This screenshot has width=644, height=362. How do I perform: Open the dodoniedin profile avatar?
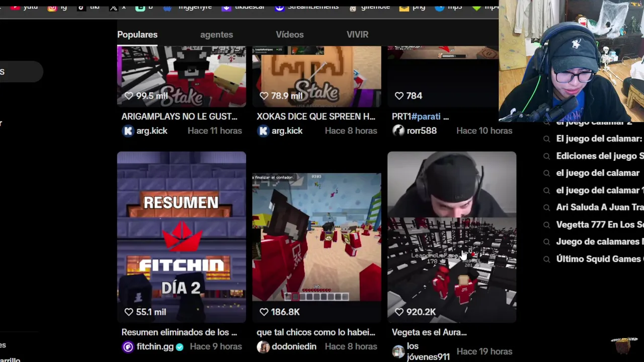pos(263,346)
